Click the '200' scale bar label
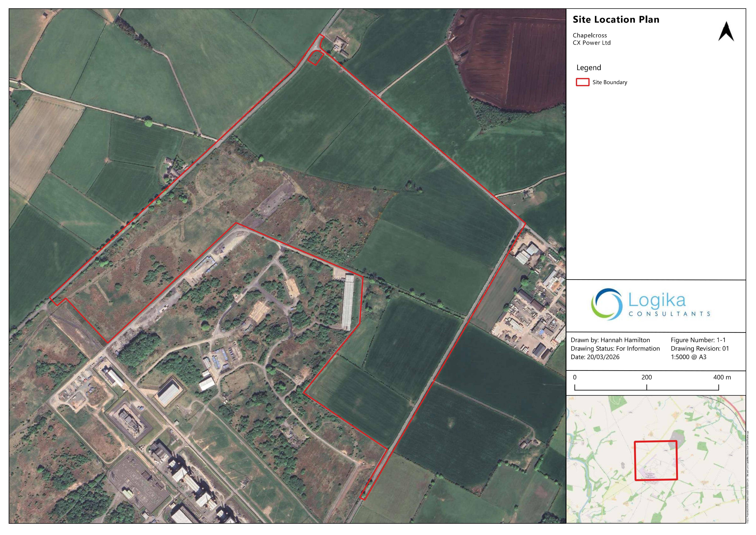The height and width of the screenshot is (535, 756). pos(646,377)
